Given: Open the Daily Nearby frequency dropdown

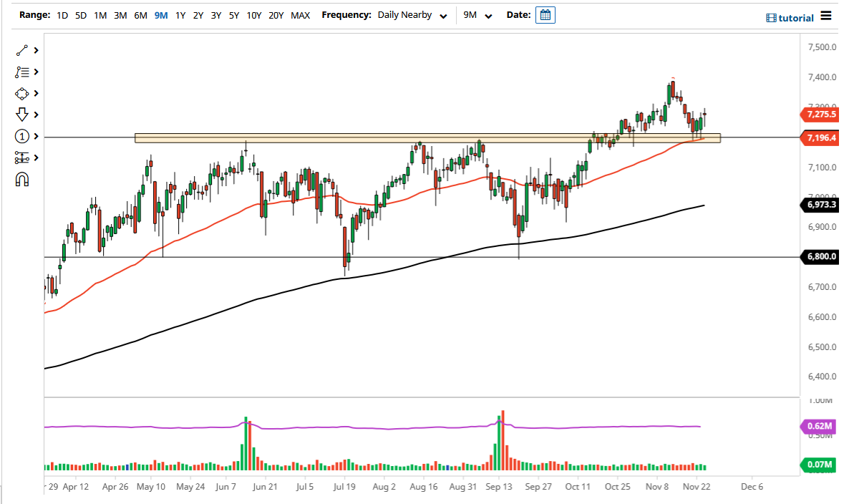Looking at the screenshot, I should (412, 14).
